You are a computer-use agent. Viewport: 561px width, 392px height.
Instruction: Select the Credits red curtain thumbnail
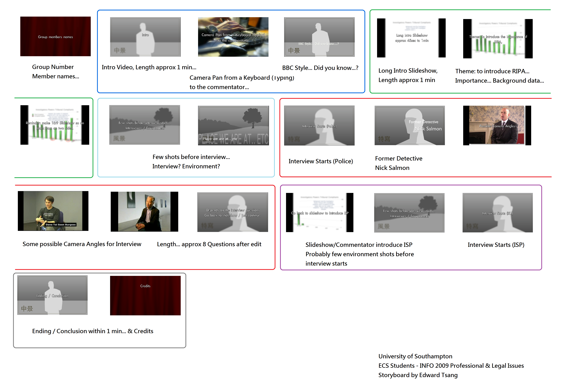coord(145,295)
